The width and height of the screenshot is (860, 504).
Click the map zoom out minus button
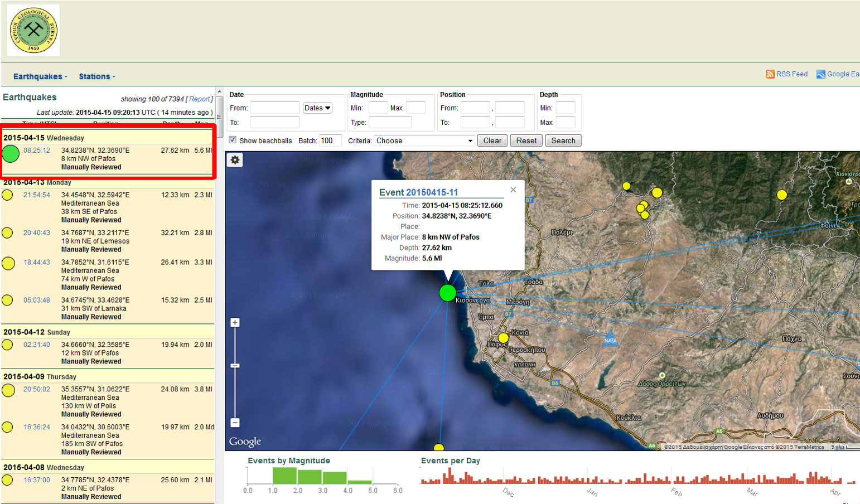point(235,423)
